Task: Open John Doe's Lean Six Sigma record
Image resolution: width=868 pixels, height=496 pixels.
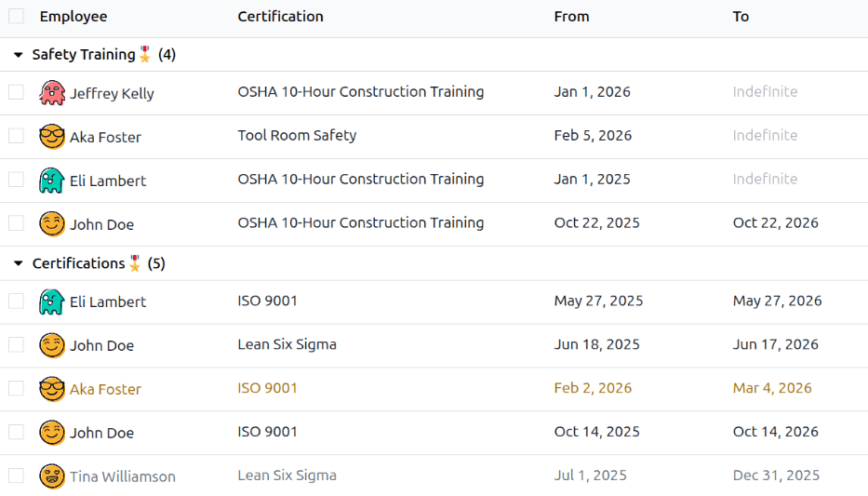Action: (287, 344)
